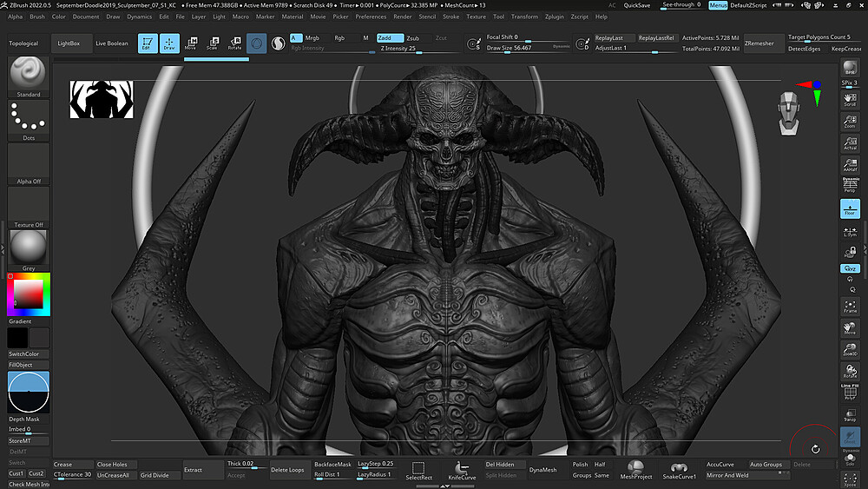
Task: Toggle the Floor grid button
Action: click(850, 208)
